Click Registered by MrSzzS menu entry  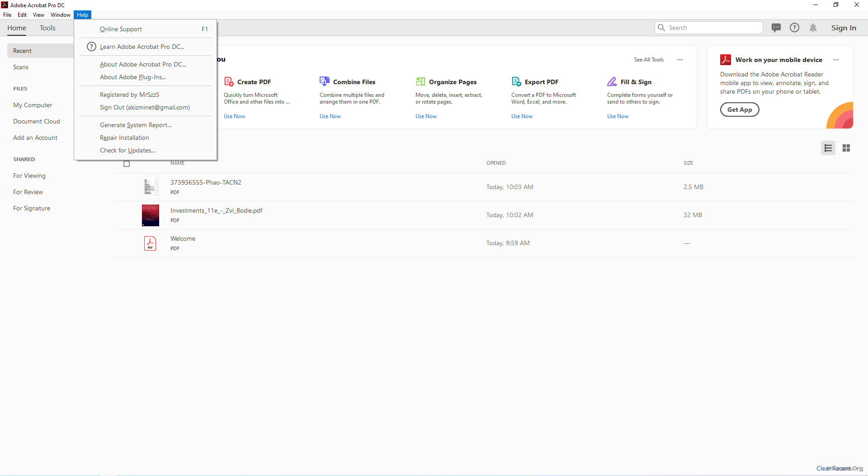click(x=146, y=95)
